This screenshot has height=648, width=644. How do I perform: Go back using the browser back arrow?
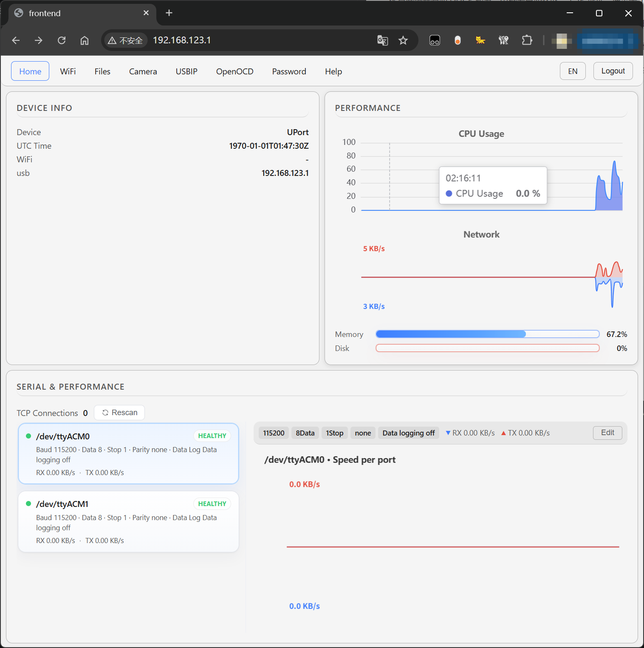(x=16, y=40)
